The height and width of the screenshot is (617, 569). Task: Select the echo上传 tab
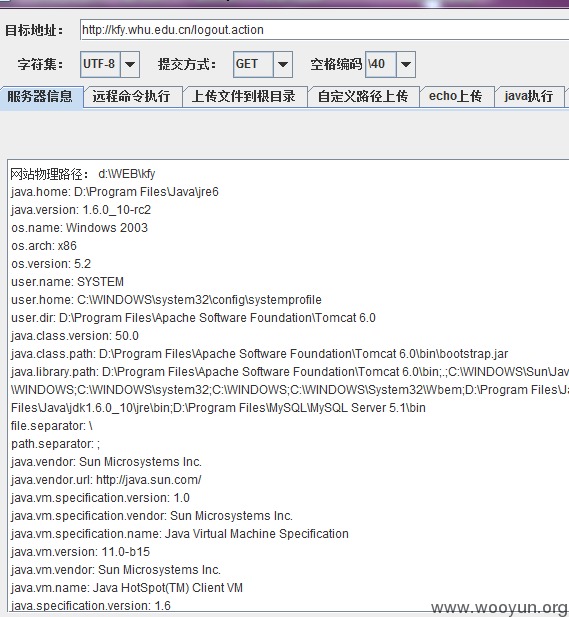click(x=456, y=96)
